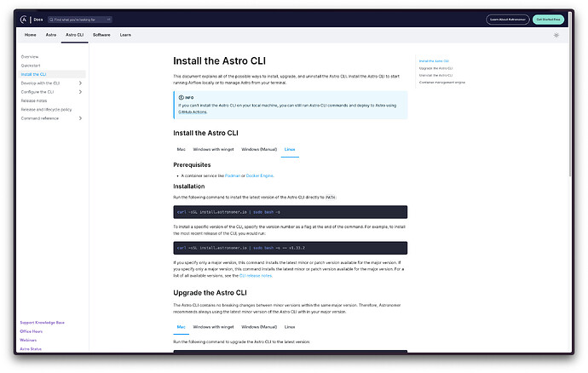588x373 pixels.
Task: Open Quickstart in the sidebar
Action: point(31,66)
